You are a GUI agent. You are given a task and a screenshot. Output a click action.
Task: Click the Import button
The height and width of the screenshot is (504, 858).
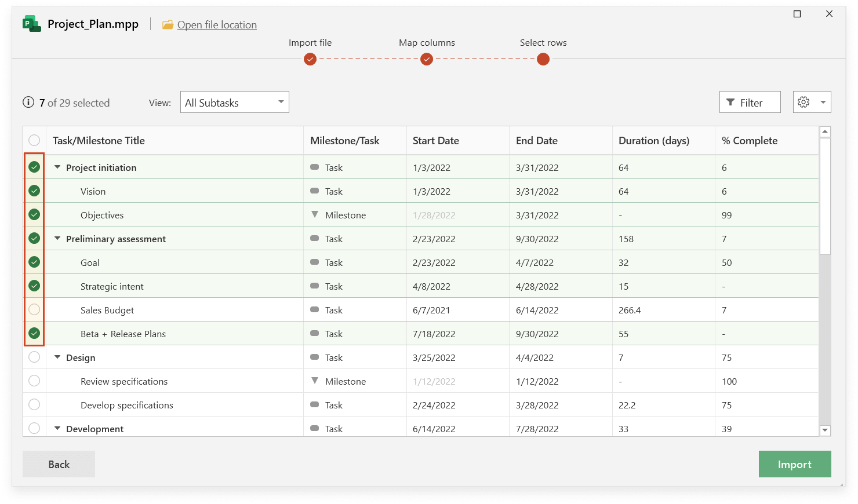pyautogui.click(x=795, y=464)
